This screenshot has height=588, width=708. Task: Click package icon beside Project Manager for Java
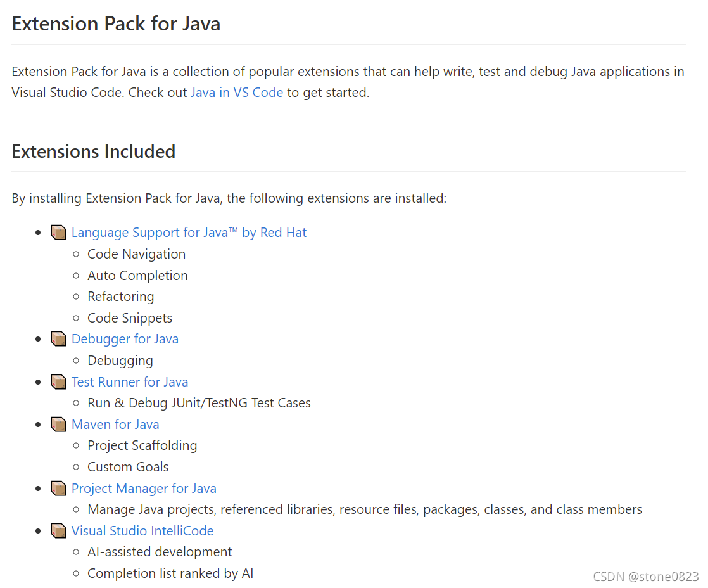[x=59, y=489]
